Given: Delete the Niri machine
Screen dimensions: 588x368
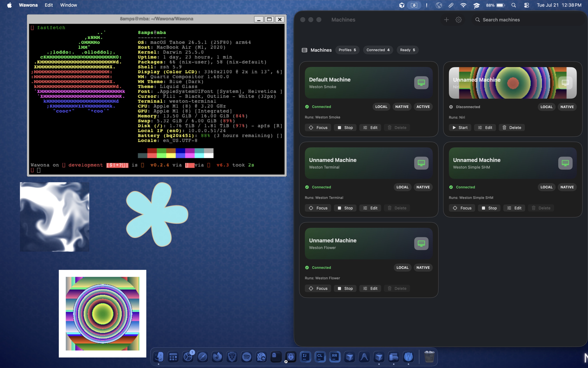Looking at the screenshot, I should [512, 128].
